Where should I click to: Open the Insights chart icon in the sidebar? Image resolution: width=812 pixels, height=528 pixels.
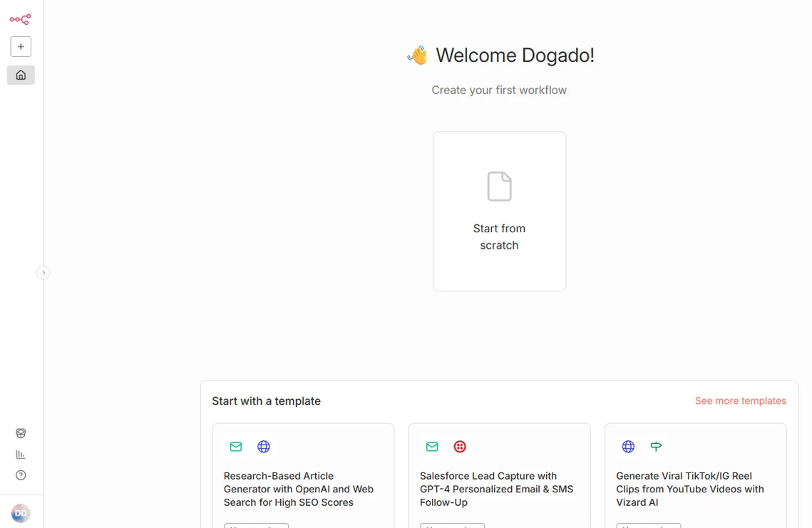point(20,454)
